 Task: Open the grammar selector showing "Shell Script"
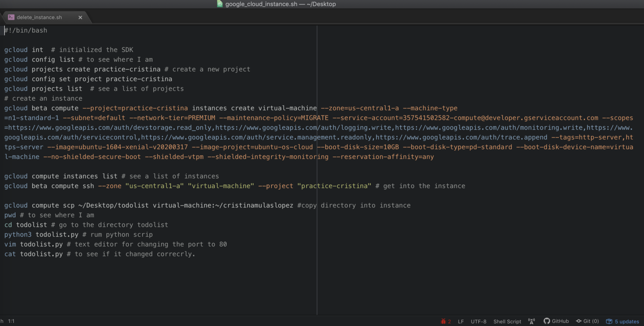pos(507,321)
